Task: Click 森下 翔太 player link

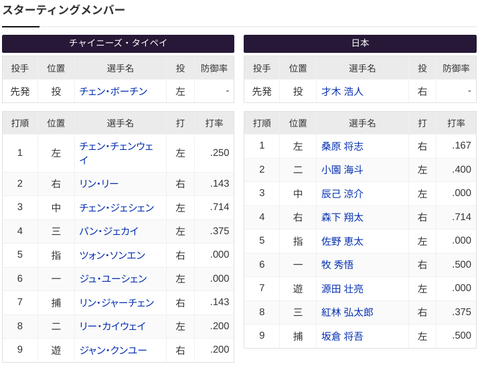Action: pyautogui.click(x=342, y=217)
